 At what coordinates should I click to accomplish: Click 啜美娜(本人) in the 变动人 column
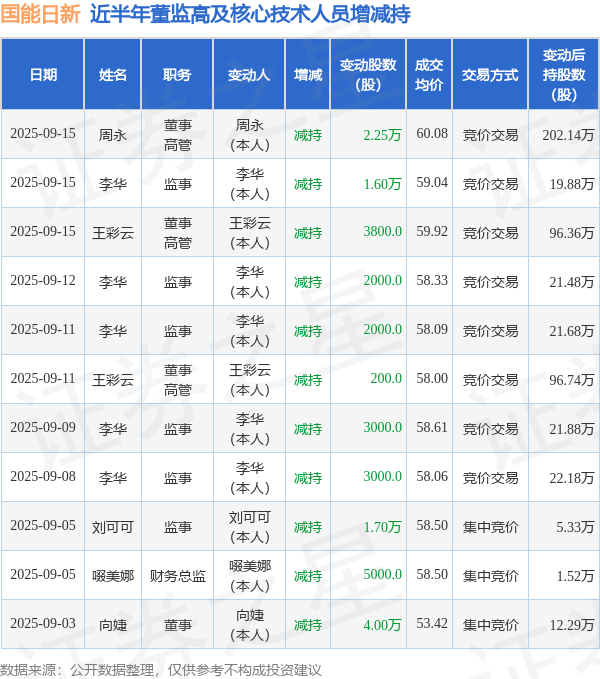pos(249,576)
